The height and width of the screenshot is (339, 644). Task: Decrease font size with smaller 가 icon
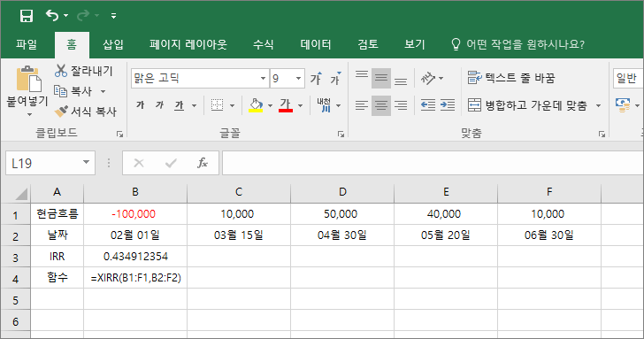pos(336,78)
